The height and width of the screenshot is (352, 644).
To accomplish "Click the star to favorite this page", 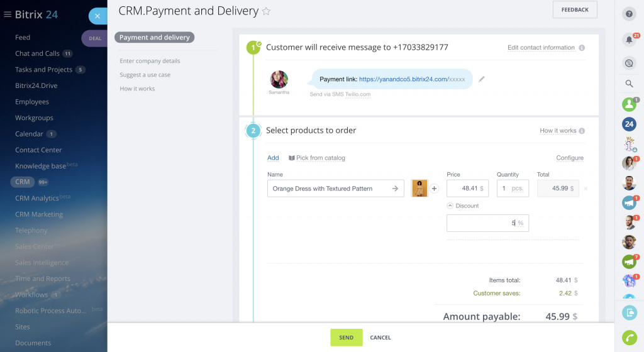I will click(x=266, y=11).
